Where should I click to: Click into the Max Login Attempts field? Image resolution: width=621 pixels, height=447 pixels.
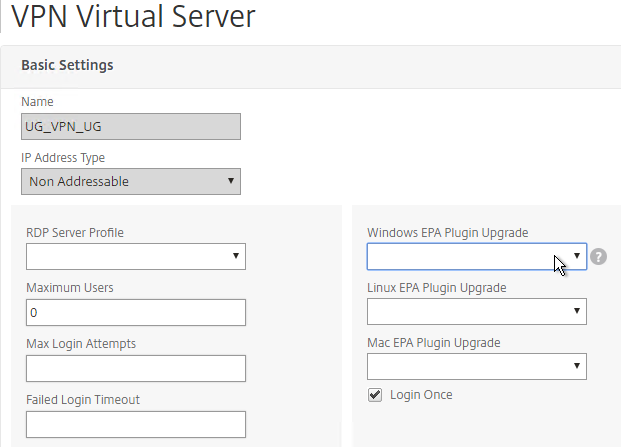(x=136, y=369)
